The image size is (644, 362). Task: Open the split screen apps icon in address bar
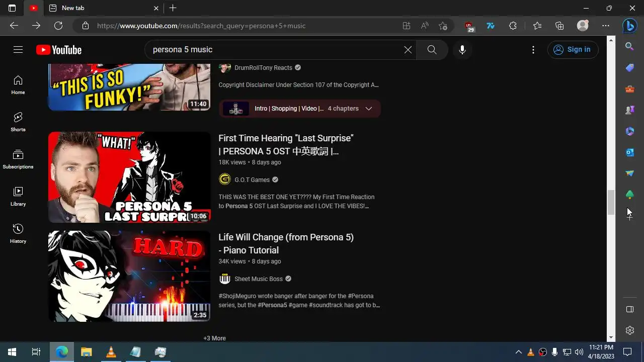(x=407, y=26)
